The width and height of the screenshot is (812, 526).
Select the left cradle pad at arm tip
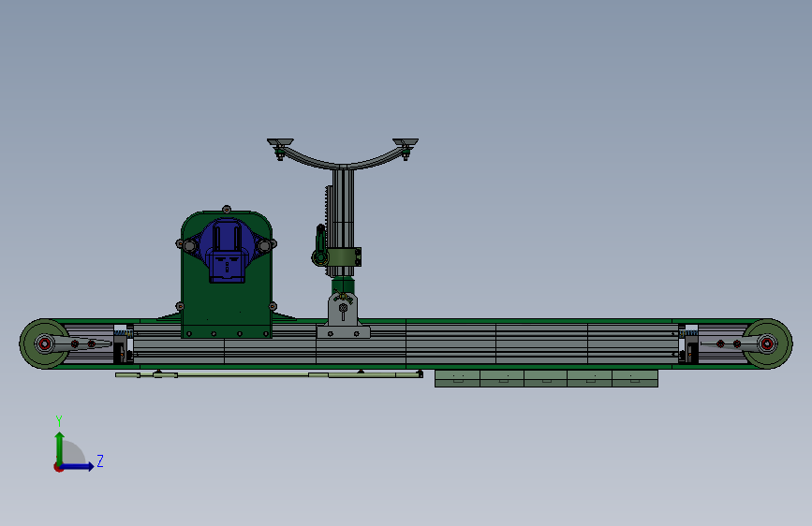tap(280, 142)
